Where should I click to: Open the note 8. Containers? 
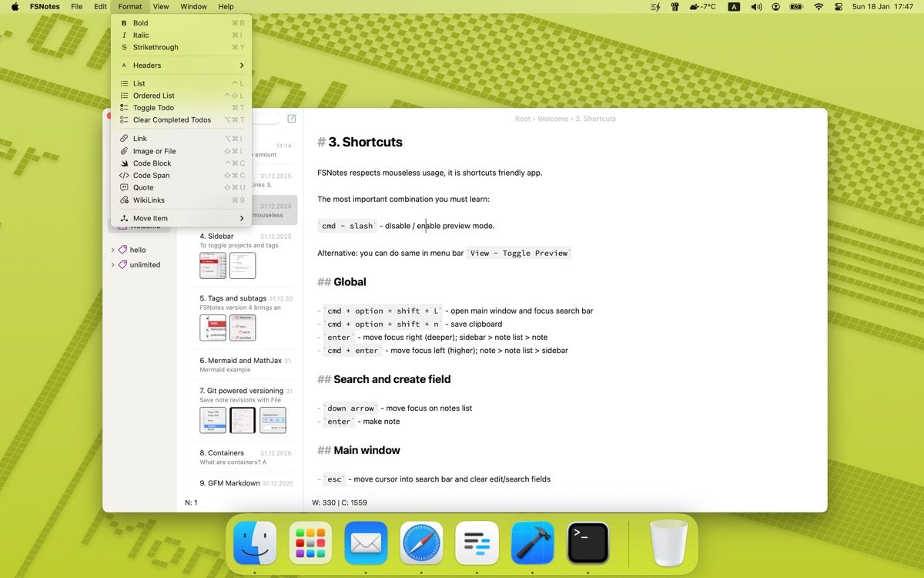pos(242,457)
